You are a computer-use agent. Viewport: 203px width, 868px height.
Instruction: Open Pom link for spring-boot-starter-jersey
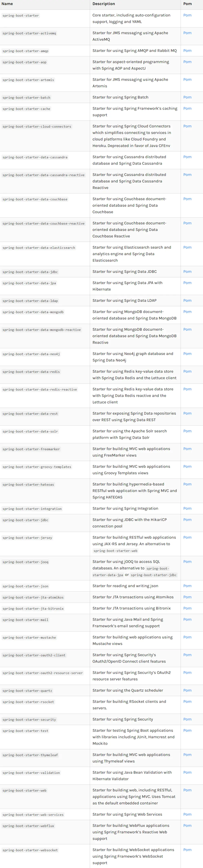(187, 538)
